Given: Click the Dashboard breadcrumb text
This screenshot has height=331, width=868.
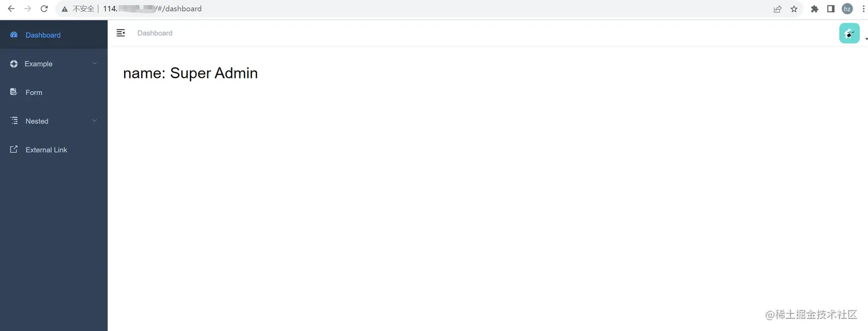Looking at the screenshot, I should (155, 33).
